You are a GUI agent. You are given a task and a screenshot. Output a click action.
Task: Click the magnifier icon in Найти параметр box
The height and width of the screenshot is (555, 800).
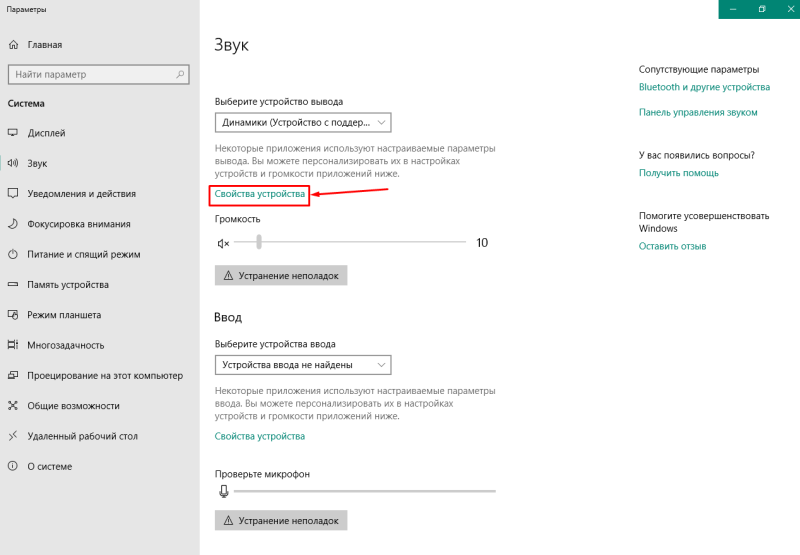[x=180, y=74]
